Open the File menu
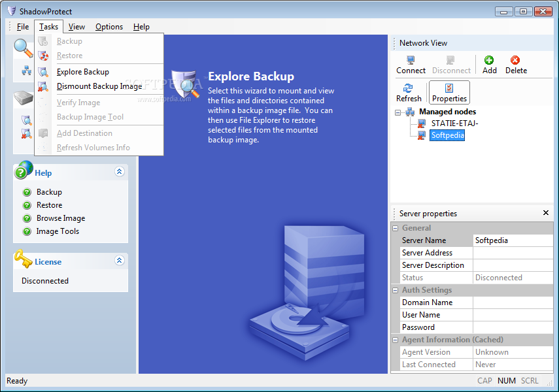Viewport: 559px width, 392px height. (23, 27)
